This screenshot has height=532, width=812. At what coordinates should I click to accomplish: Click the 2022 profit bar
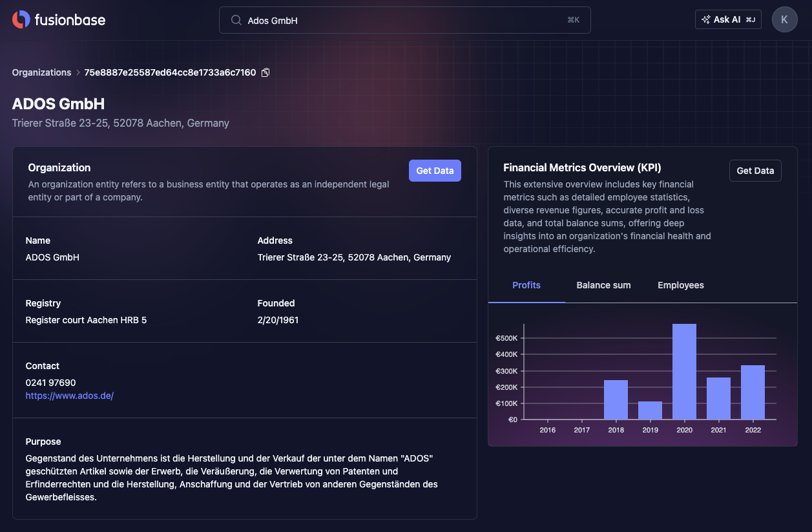pyautogui.click(x=753, y=392)
